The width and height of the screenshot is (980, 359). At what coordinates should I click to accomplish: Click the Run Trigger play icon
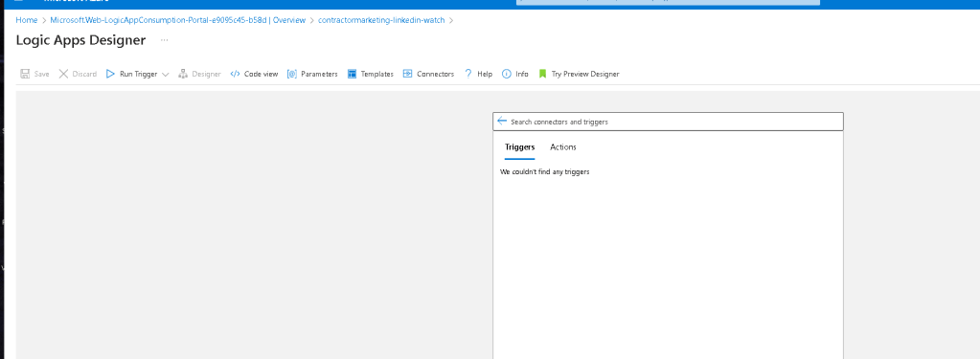tap(110, 74)
